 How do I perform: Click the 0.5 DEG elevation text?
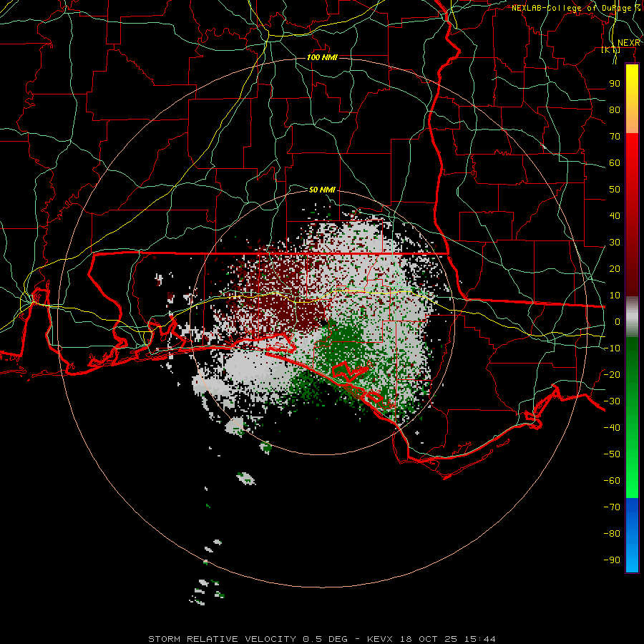[326, 639]
